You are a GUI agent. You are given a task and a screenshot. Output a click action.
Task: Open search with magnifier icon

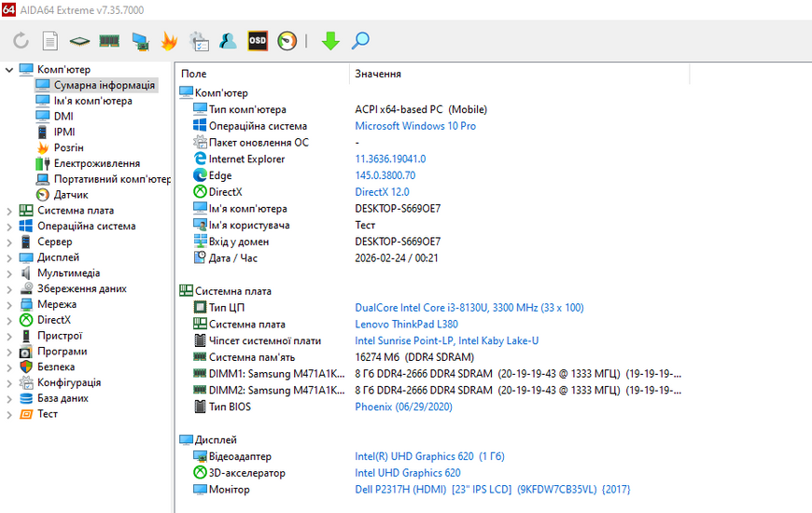pos(360,40)
